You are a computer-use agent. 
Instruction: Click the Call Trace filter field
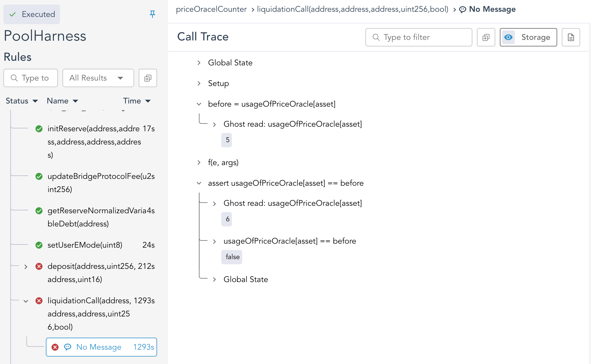418,37
